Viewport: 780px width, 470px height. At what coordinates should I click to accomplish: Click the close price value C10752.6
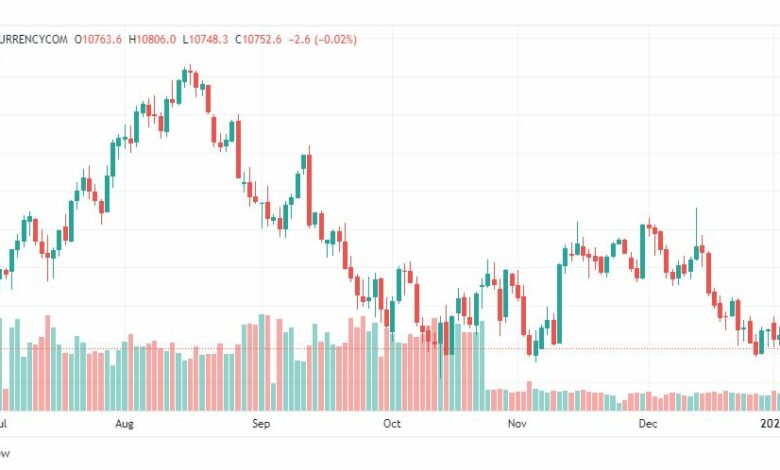coord(258,39)
